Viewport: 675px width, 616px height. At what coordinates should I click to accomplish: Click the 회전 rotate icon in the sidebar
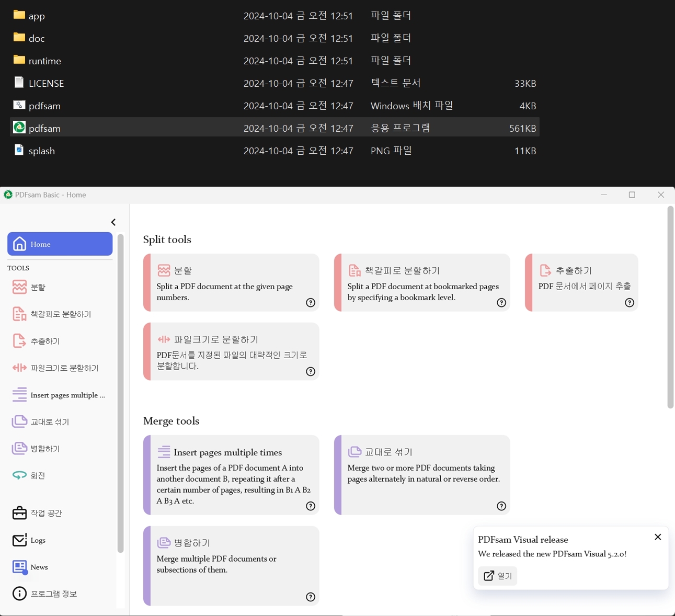[19, 475]
